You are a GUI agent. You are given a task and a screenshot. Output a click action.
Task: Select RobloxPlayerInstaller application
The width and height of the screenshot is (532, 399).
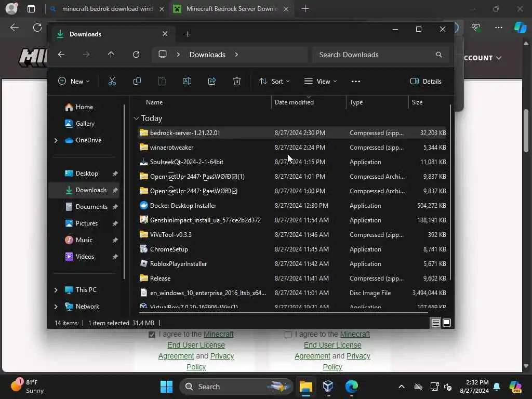292,264
